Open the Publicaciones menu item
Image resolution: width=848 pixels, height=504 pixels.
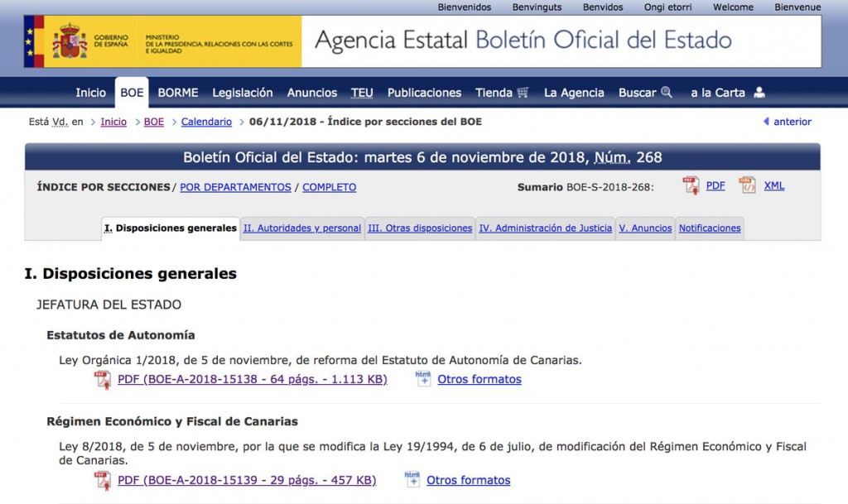(425, 93)
